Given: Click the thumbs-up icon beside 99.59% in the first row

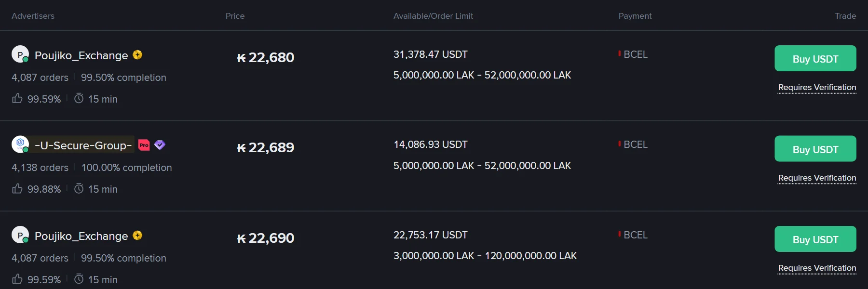Looking at the screenshot, I should click(17, 99).
